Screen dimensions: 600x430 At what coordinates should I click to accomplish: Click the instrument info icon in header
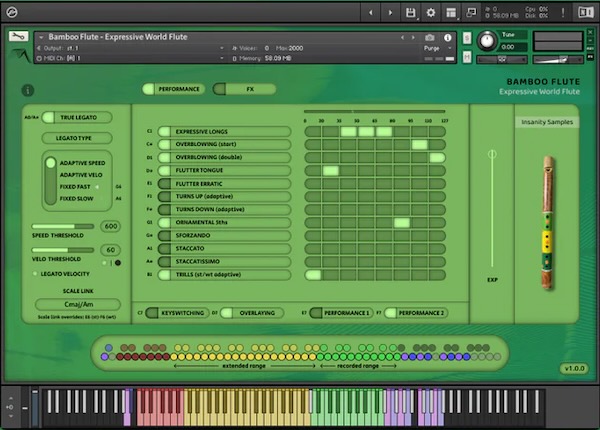coord(447,37)
